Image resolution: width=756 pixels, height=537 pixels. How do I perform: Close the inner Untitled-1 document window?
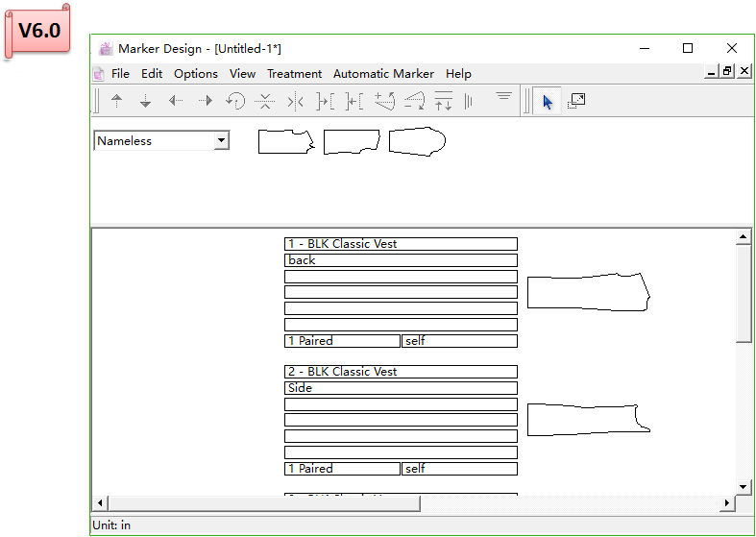pyautogui.click(x=744, y=72)
